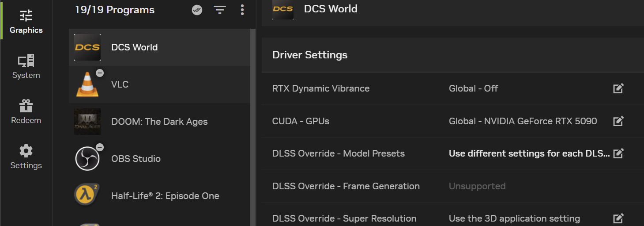The width and height of the screenshot is (644, 226).
Task: Click the DLSS Override - Frame Generation label
Action: pyautogui.click(x=346, y=186)
